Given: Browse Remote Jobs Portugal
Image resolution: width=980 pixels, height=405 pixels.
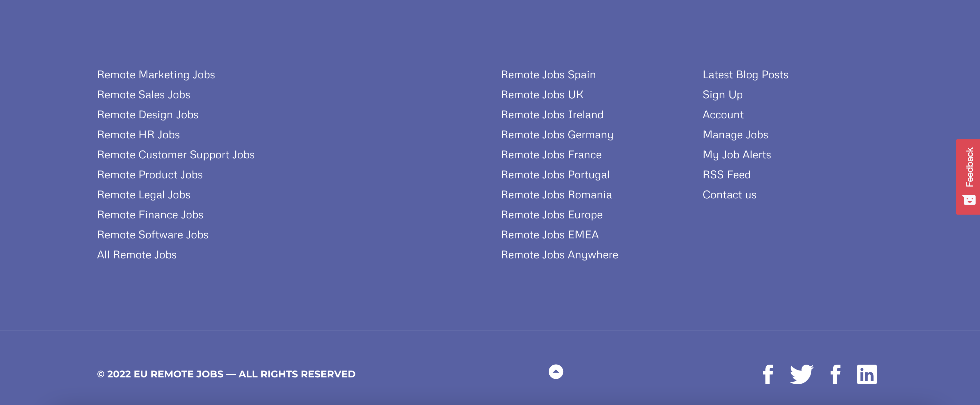Looking at the screenshot, I should click(x=555, y=175).
